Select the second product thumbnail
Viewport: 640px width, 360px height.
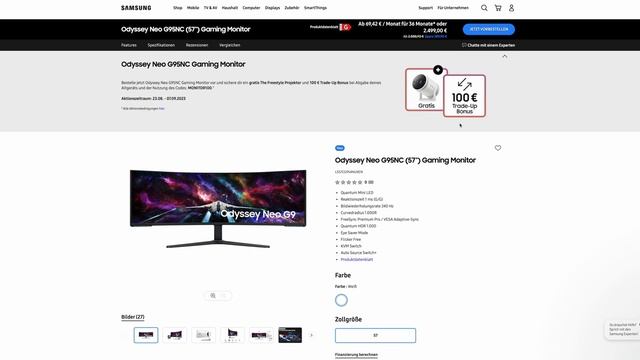click(x=175, y=335)
